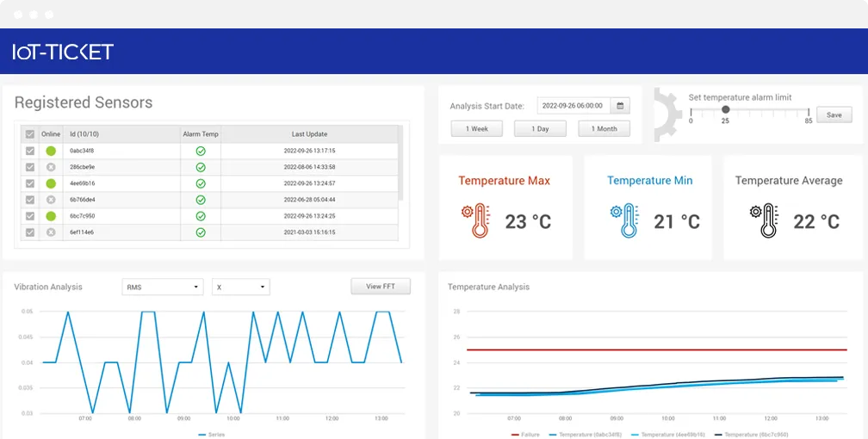Click the Analysis Start Date input field

click(573, 106)
